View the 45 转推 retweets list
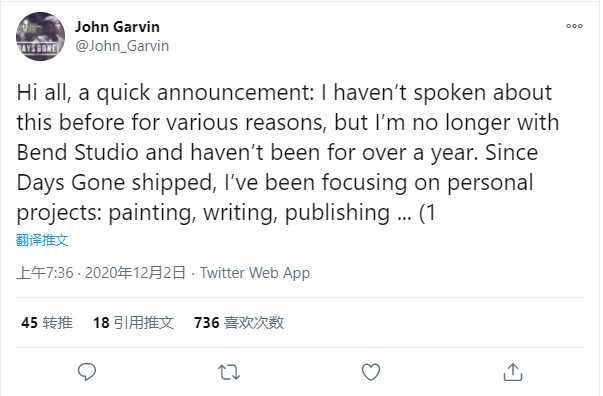603x396 pixels. 47,323
